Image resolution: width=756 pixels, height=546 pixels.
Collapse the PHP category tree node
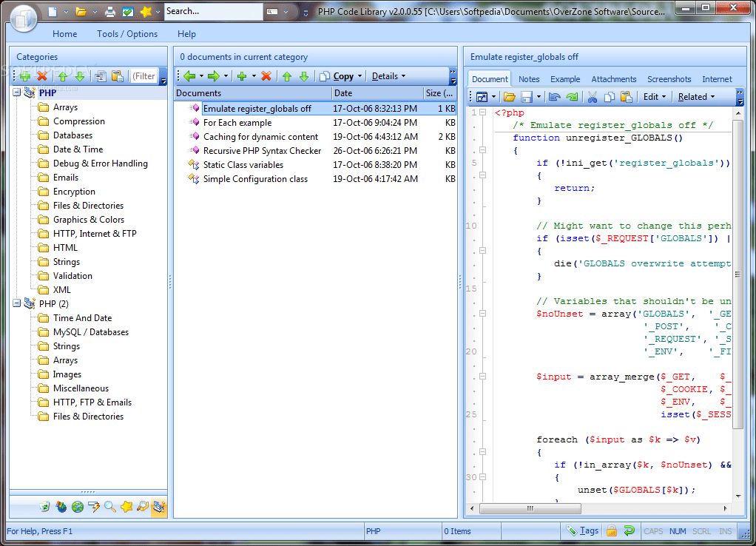16,92
